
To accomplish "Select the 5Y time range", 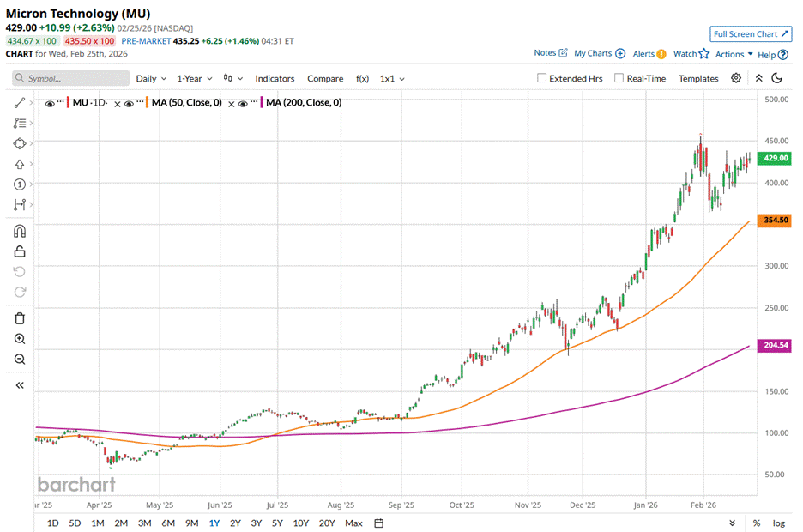I will (x=277, y=523).
